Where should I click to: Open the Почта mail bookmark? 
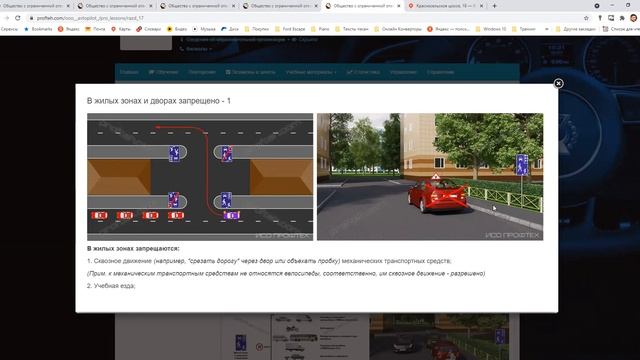click(95, 29)
